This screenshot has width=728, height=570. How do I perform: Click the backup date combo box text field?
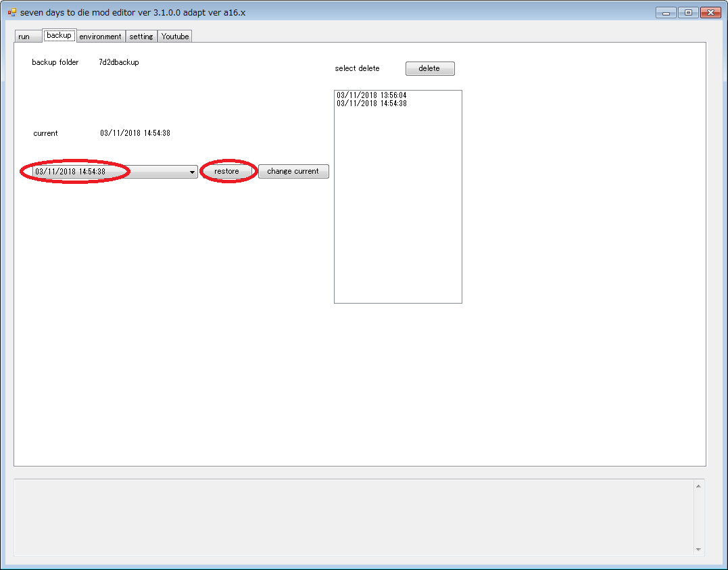point(101,172)
